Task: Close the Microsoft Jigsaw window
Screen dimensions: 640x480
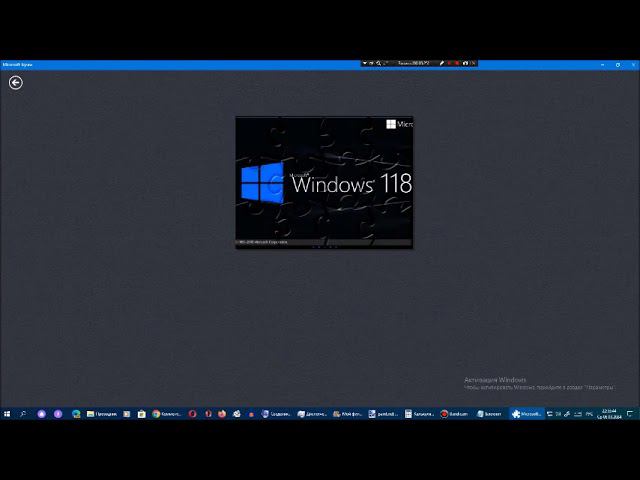Action: [633, 64]
